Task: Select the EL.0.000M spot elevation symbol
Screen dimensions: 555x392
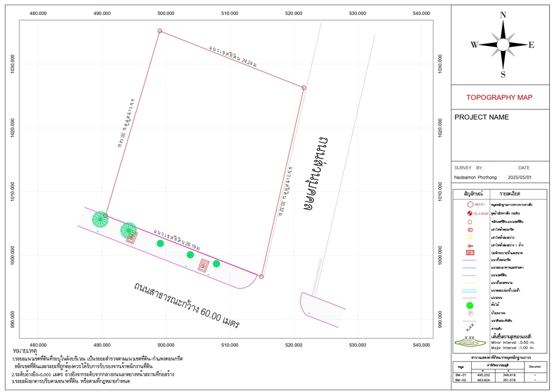Action: pyautogui.click(x=469, y=213)
